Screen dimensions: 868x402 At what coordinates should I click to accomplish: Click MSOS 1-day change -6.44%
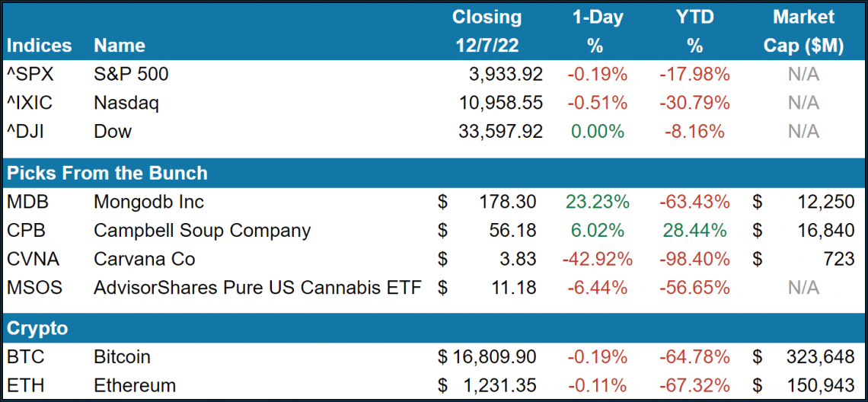point(597,288)
